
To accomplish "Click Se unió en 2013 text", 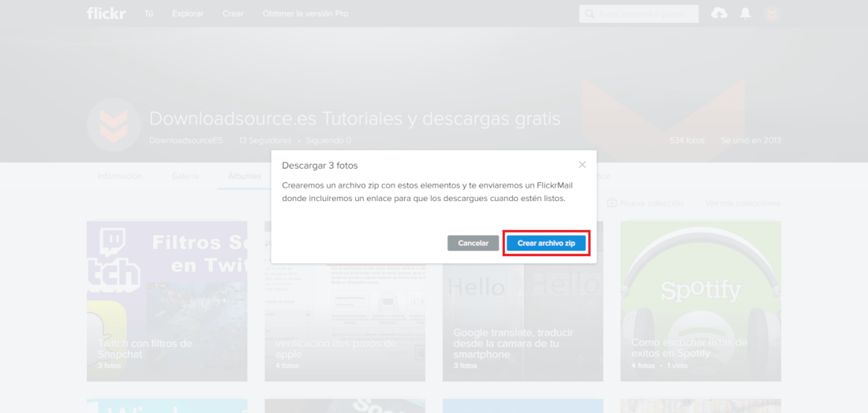I will (x=750, y=140).
